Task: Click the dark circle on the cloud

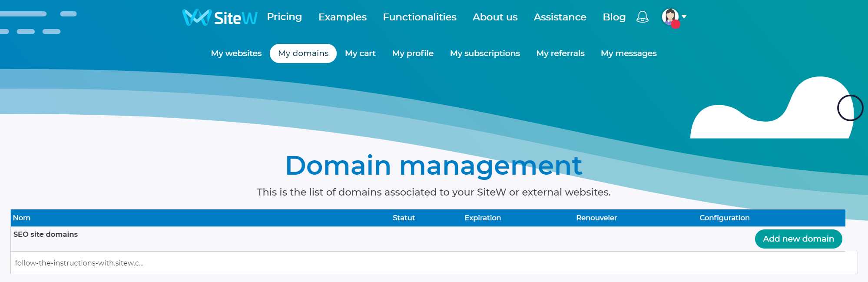Action: pos(850,108)
